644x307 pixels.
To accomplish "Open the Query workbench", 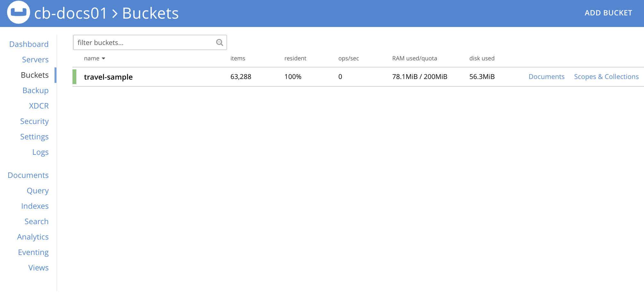I will point(38,191).
